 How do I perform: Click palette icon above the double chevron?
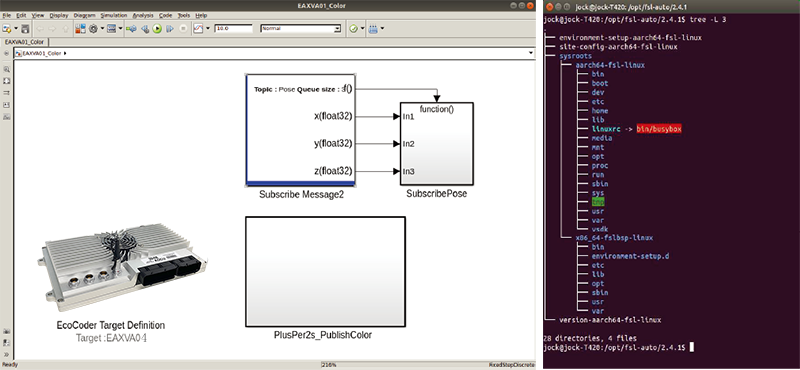point(6,343)
